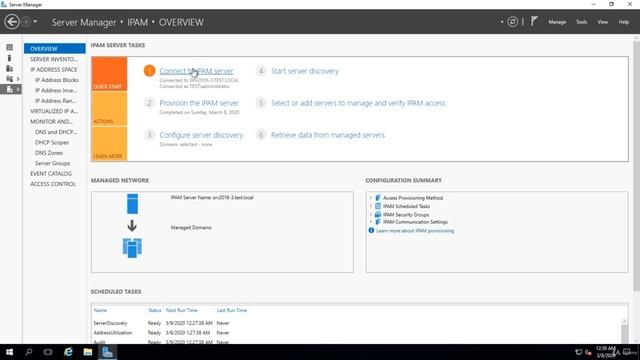Click the managed domains servers icon
640x360 pixels.
click(132, 248)
